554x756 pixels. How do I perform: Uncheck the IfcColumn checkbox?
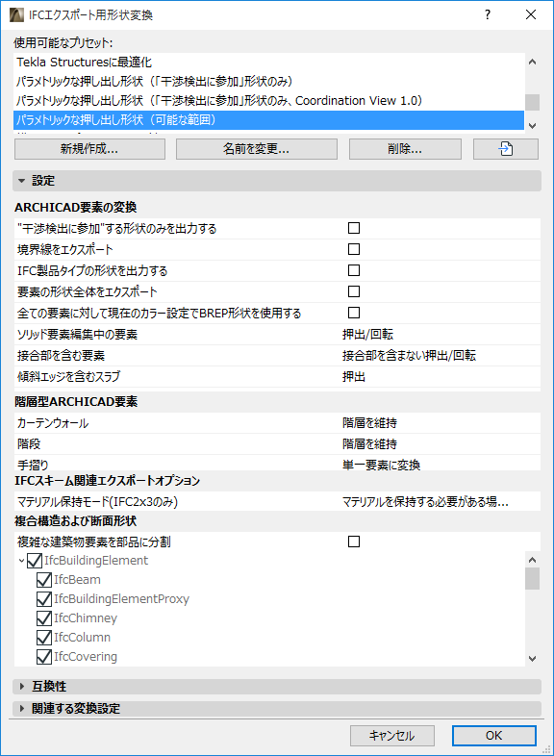click(x=44, y=638)
